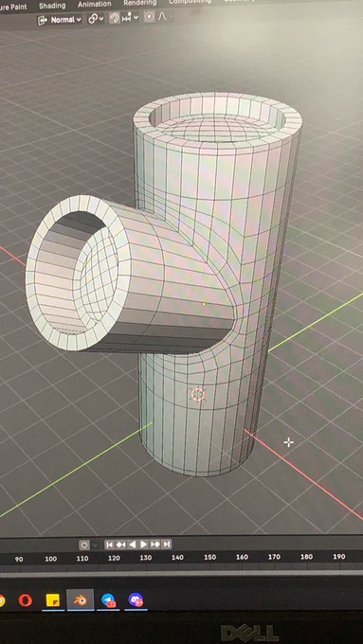
Task: Open Opera browser from the taskbar
Action: click(26, 600)
